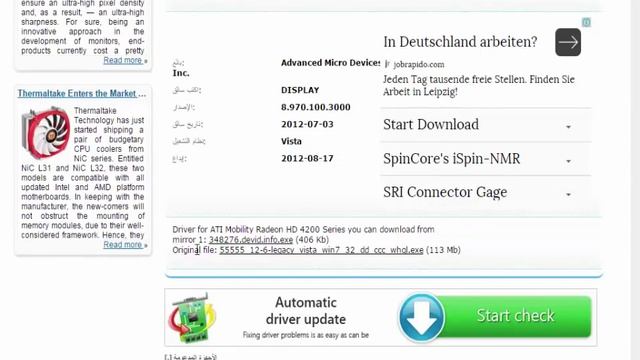Expand the 'Start Download' ad item
Screen dimensions: 640x360
click(x=485, y=125)
